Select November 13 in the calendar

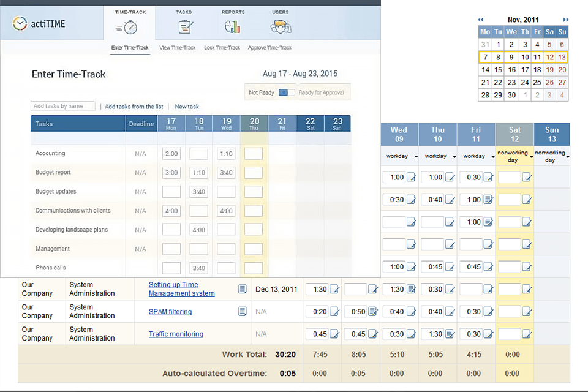(x=562, y=57)
